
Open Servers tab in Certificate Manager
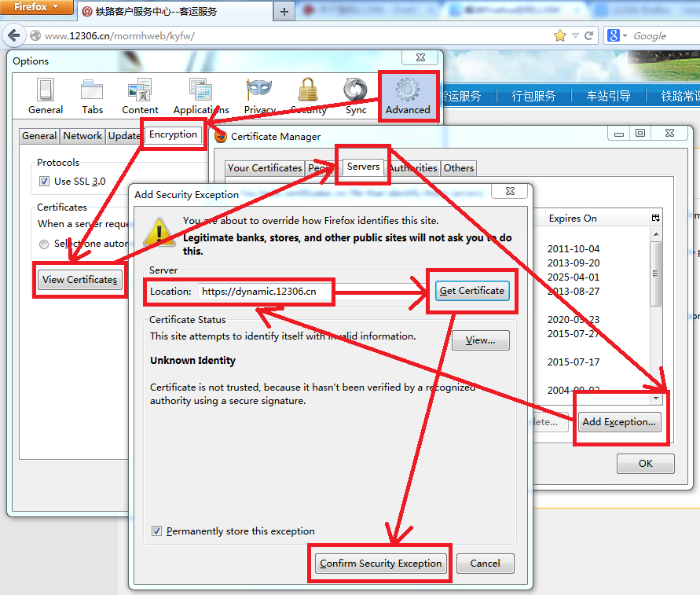click(364, 167)
